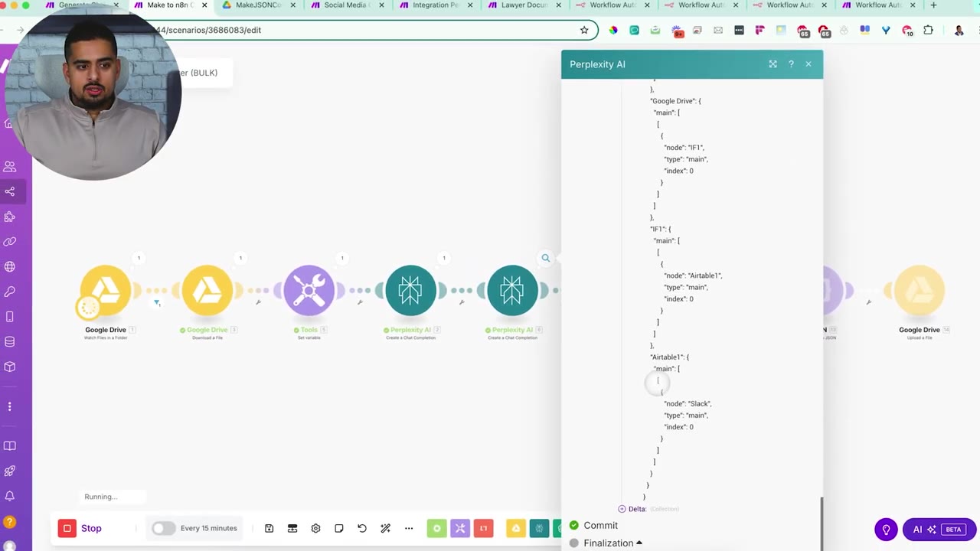Open scenario settings gear icon
Screen dimensions: 980x551
pyautogui.click(x=315, y=528)
